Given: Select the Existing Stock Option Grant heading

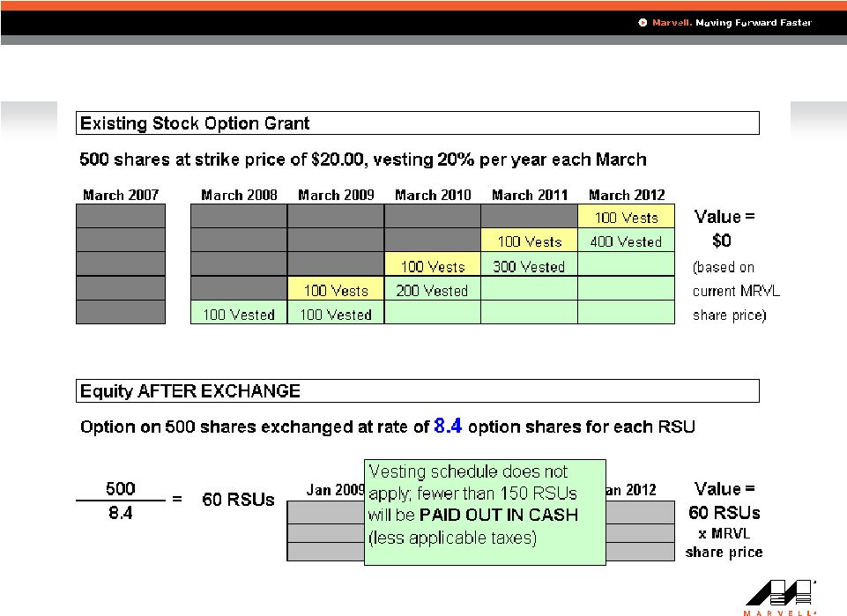Looking at the screenshot, I should pyautogui.click(x=195, y=123).
